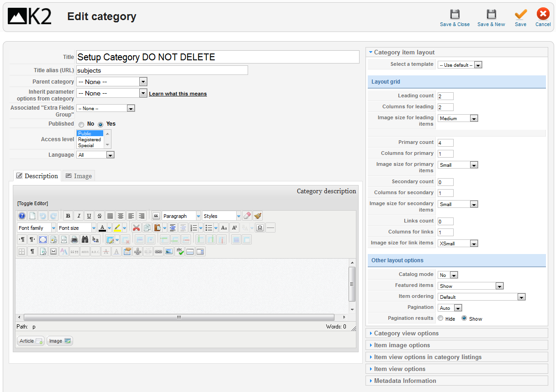Cut selection with the scissors icon
Image resolution: width=556 pixels, height=392 pixels.
click(136, 228)
